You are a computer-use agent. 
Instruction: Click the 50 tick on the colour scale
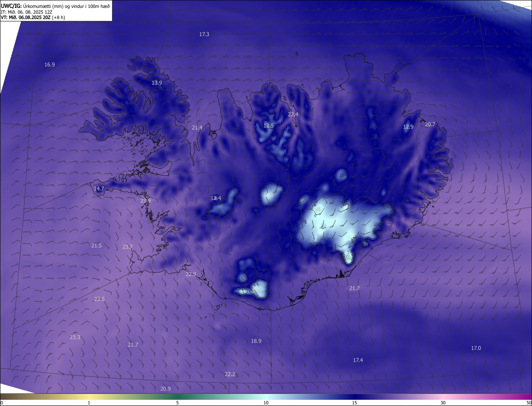click(529, 403)
